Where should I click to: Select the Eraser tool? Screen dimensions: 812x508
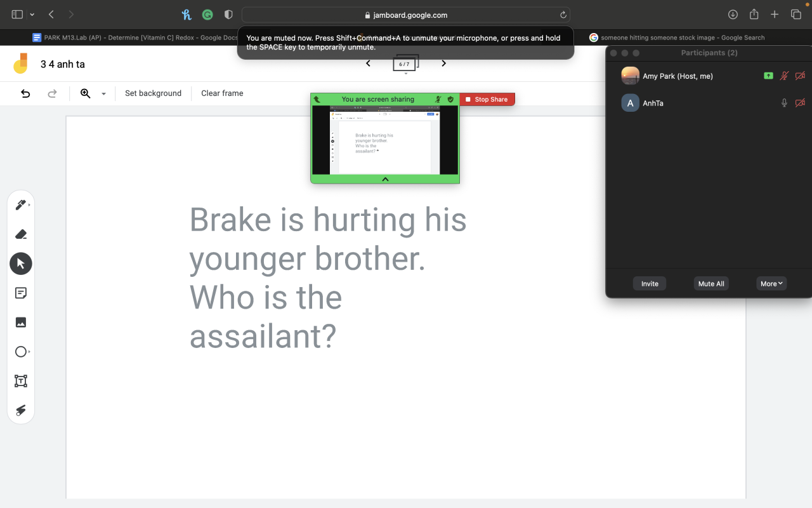pos(21,234)
